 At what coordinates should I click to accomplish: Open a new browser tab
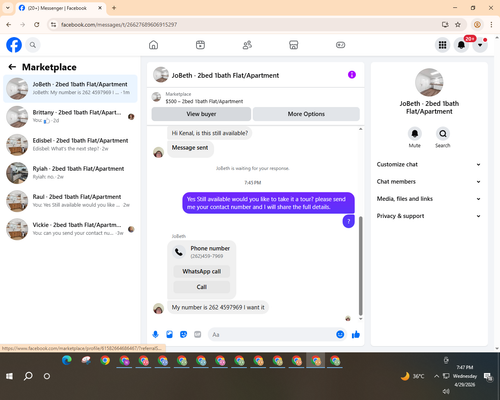114,8
